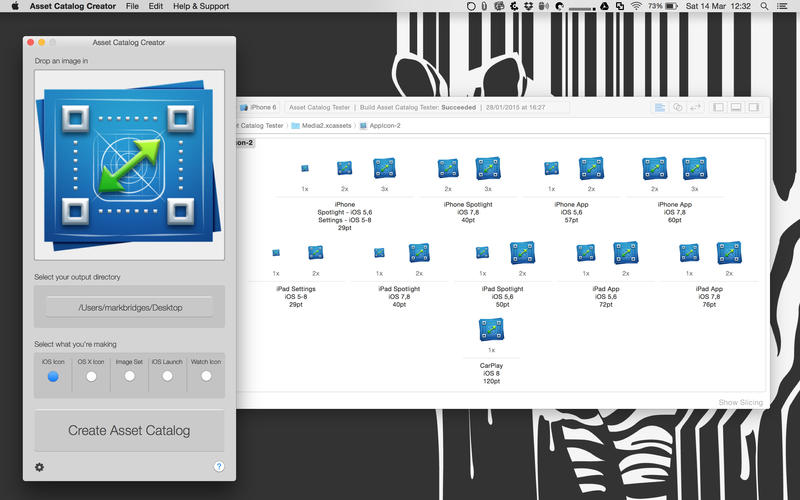Click the Create Asset Catalog button
Screen dimensions: 800x500
click(129, 431)
